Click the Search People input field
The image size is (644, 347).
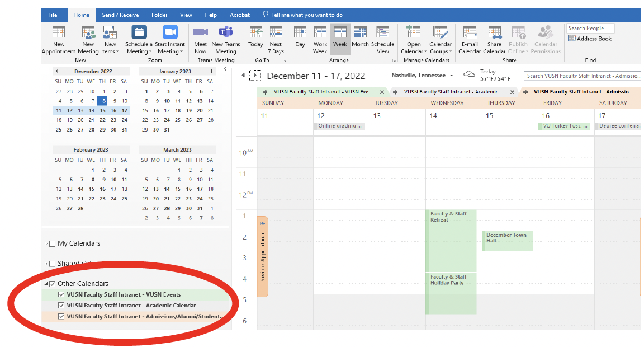[589, 28]
